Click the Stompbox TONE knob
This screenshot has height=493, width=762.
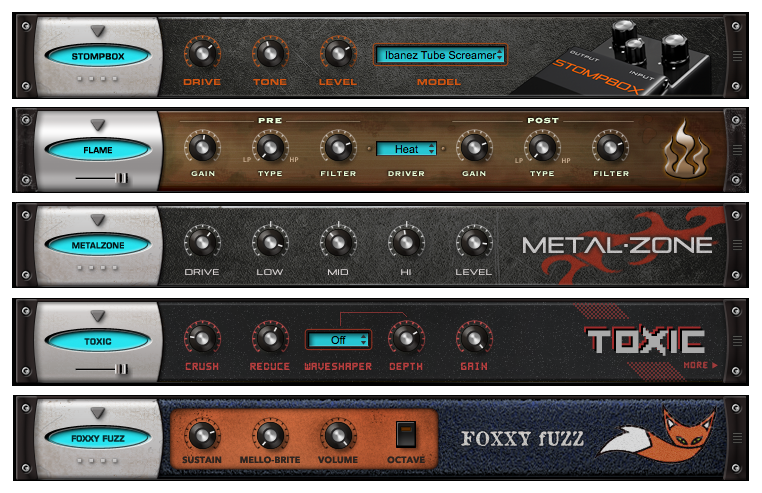pyautogui.click(x=270, y=53)
